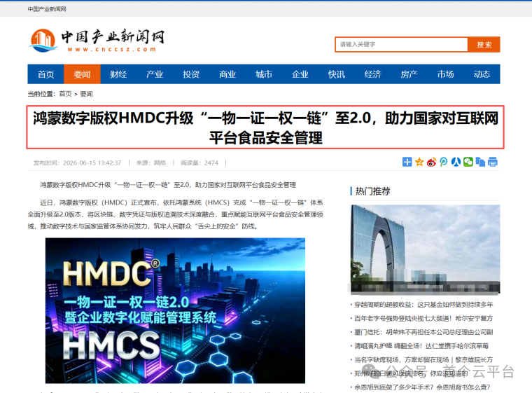
Task: Click the 热门推荐 section heading
Action: click(372, 191)
